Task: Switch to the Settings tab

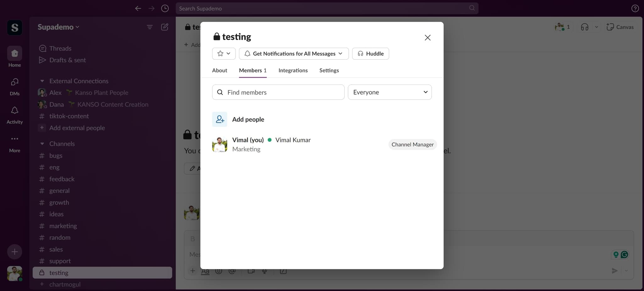Action: 329,70
